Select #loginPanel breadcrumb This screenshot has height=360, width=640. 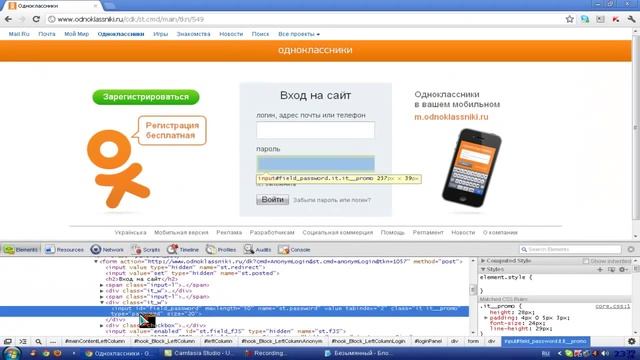[428, 341]
